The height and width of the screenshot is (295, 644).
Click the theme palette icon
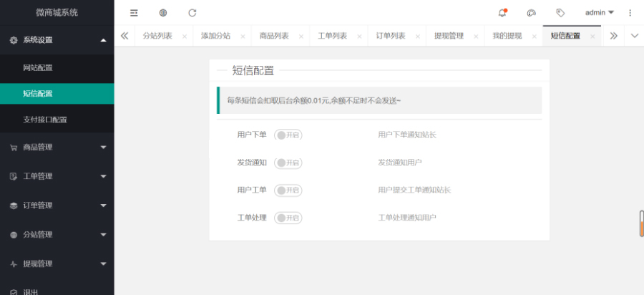531,13
